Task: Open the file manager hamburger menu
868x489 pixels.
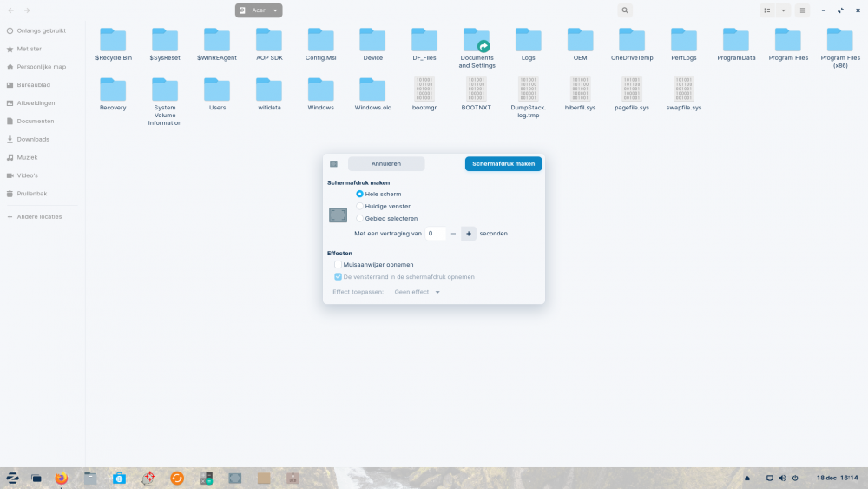Action: 802,10
